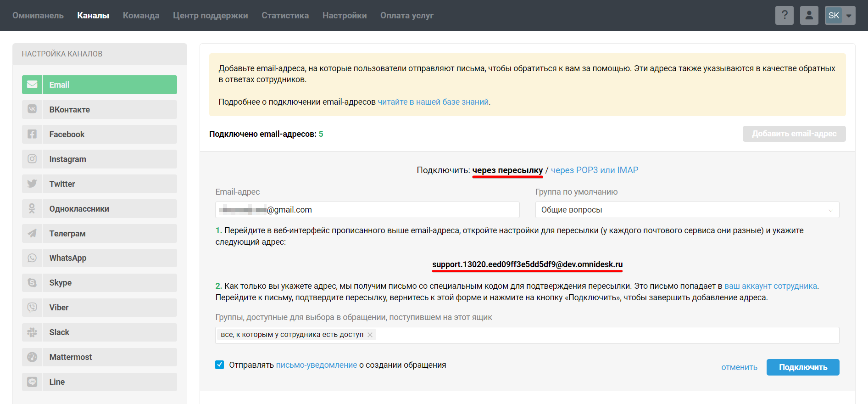Image resolution: width=868 pixels, height=404 pixels.
Task: Click the отменить link
Action: (739, 367)
